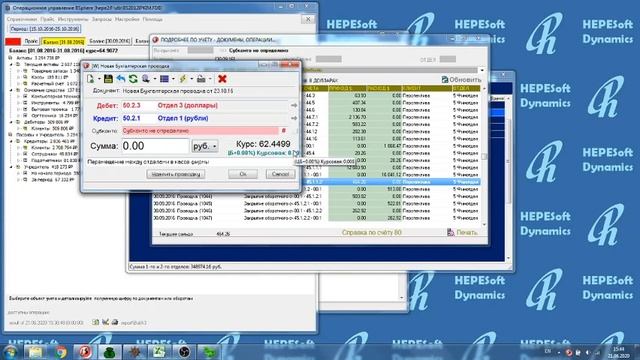Click the red color block beside the Прайс tab
The image size is (640, 360).
pos(13,41)
